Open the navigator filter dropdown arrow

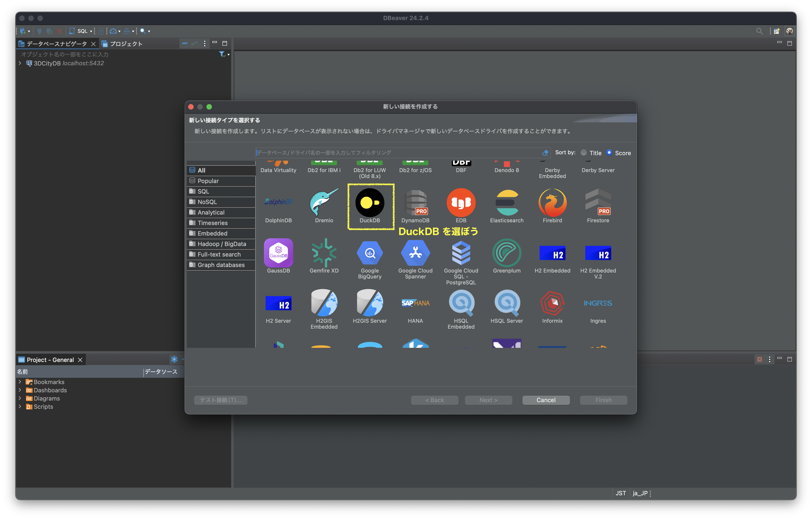[229, 55]
